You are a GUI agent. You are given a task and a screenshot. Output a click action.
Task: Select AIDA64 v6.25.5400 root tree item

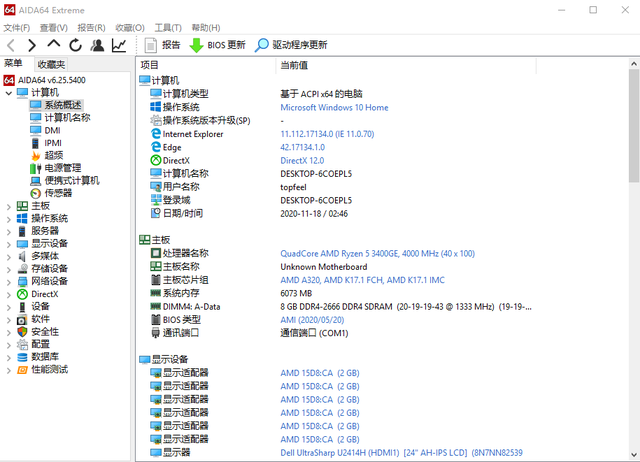(44, 80)
